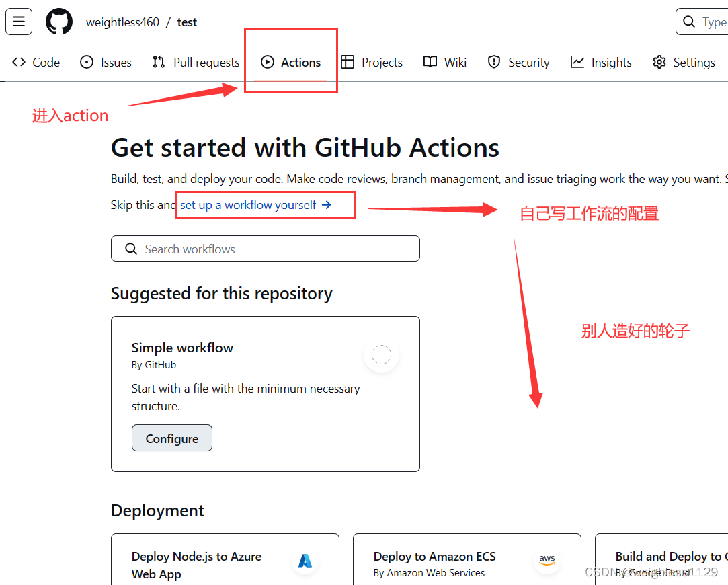Open the repository Settings tab
Image resolution: width=728 pixels, height=585 pixels.
(x=684, y=63)
